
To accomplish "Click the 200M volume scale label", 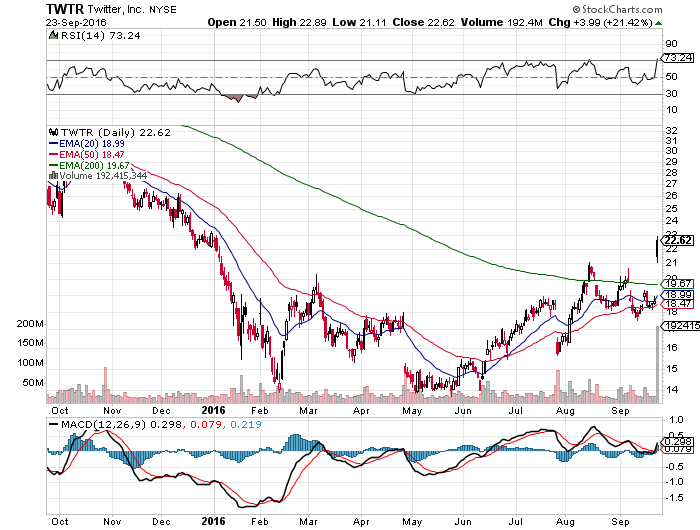I will click(30, 324).
